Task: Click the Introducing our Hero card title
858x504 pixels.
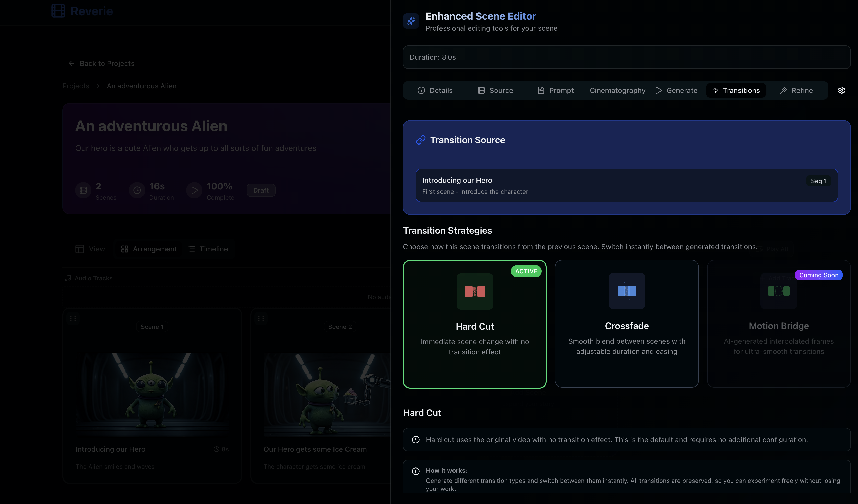Action: (110, 449)
